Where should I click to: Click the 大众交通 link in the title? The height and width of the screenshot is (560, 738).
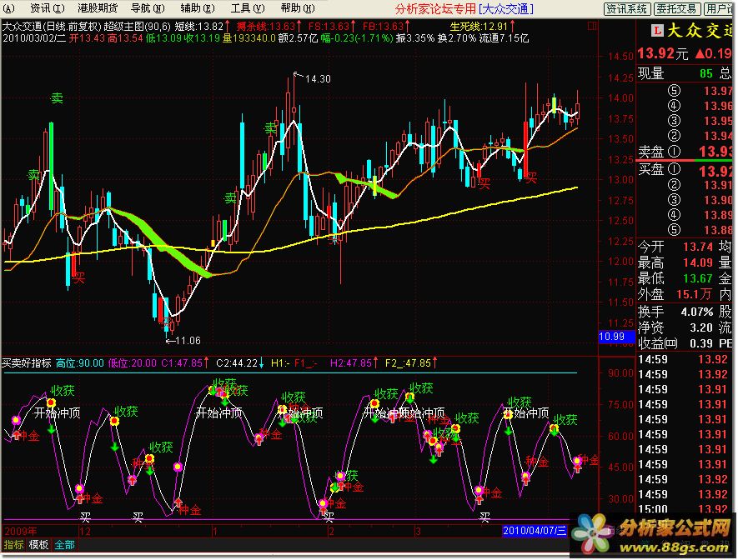click(x=506, y=8)
